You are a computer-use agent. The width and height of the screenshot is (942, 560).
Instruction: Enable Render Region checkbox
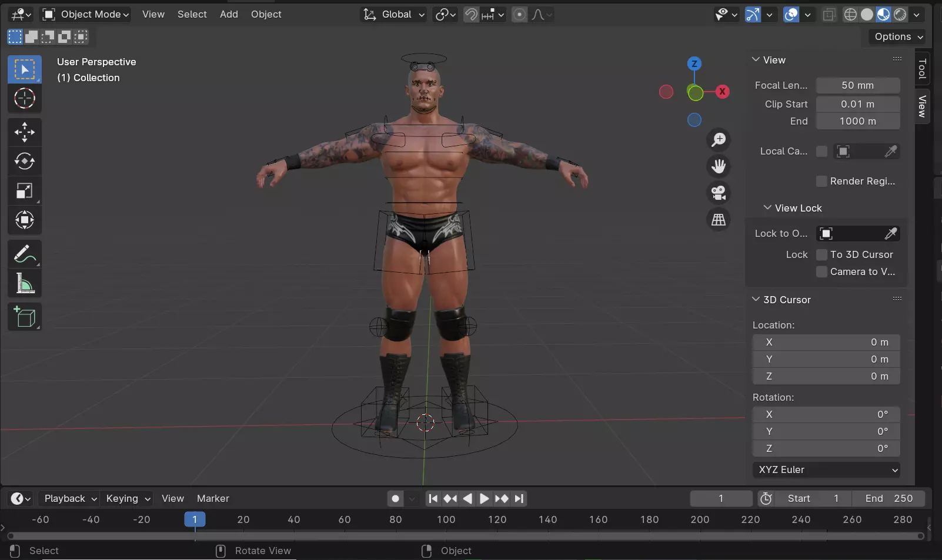[821, 181]
